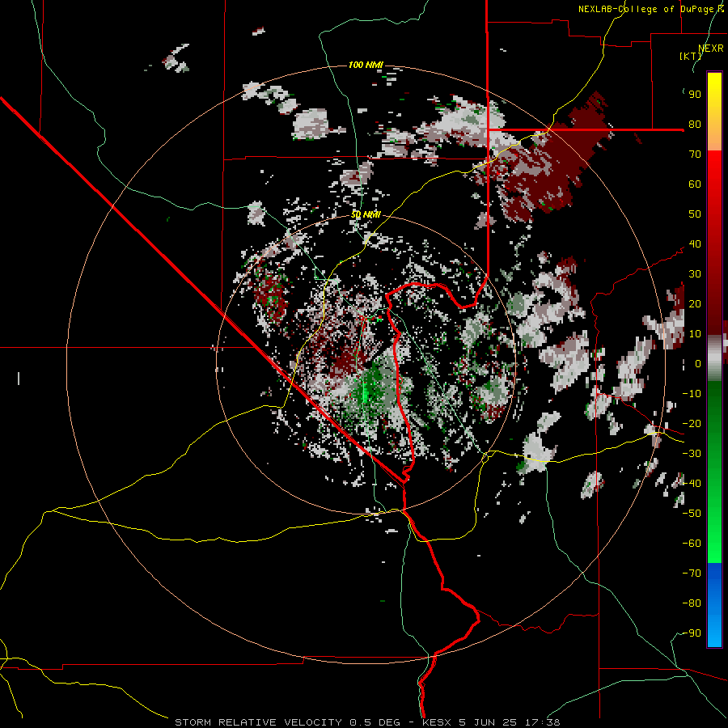Click the 80 value on the velocity scale
The image size is (728, 728).
point(695,125)
